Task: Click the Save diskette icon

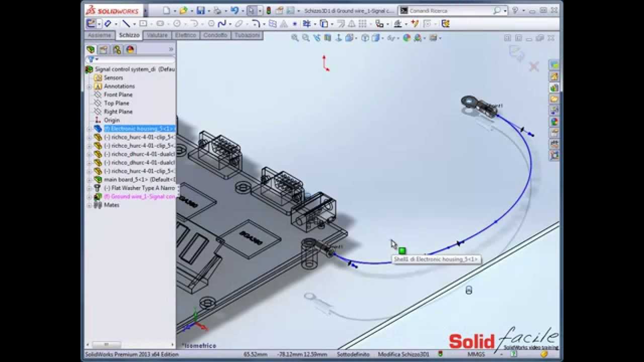Action: [200, 11]
